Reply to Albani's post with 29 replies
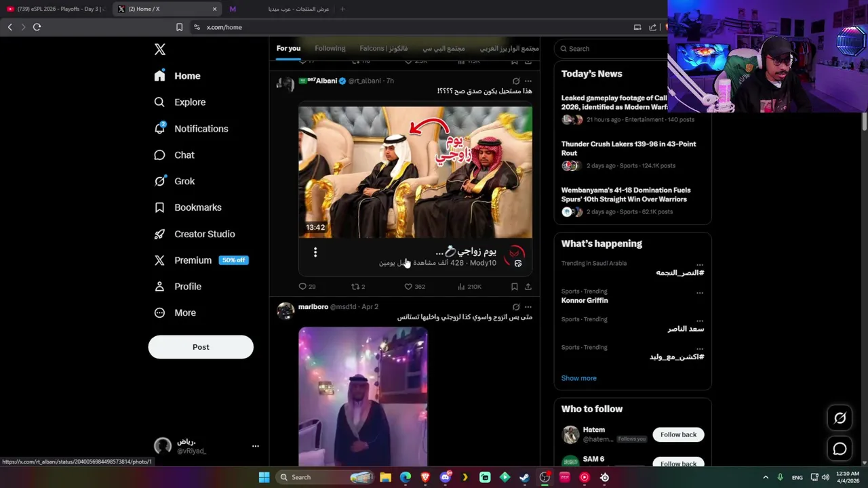The image size is (868, 488). [307, 287]
